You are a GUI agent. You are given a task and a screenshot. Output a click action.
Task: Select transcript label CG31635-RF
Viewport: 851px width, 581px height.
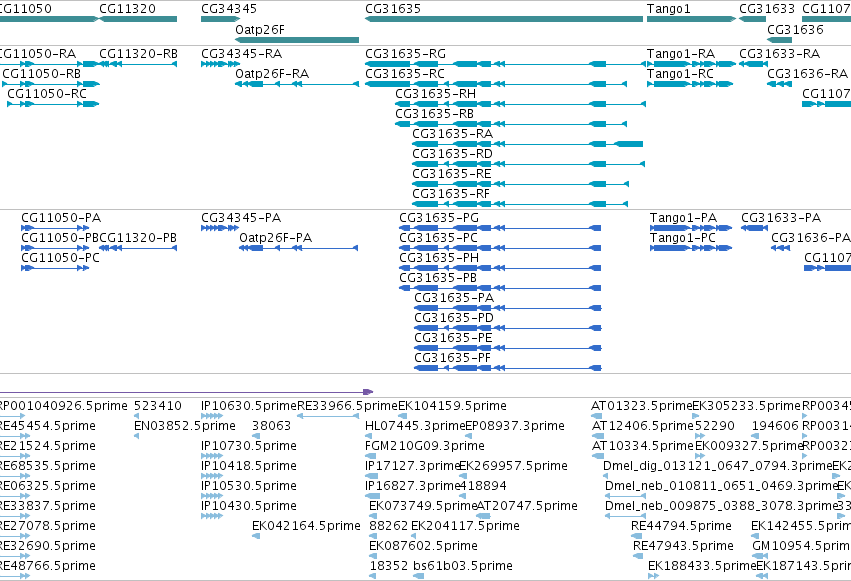pos(451,194)
